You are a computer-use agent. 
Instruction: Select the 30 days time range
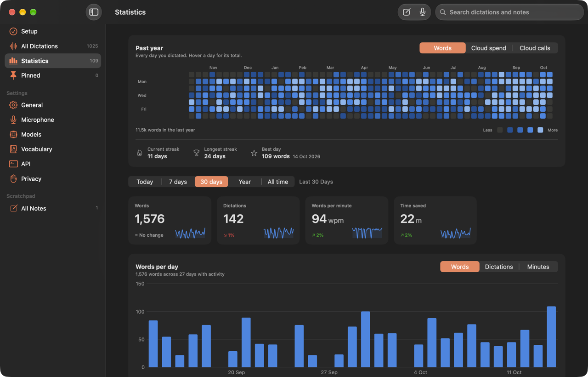point(211,182)
